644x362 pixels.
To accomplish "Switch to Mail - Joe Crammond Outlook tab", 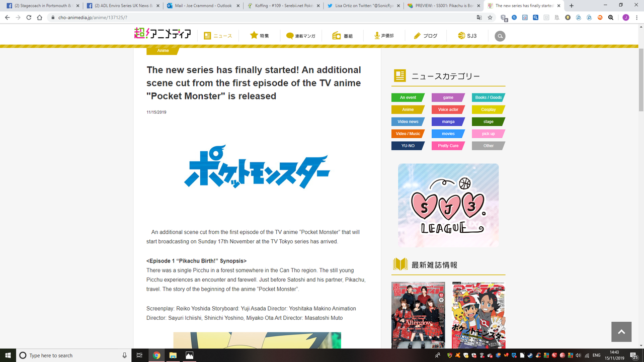I will click(202, 6).
